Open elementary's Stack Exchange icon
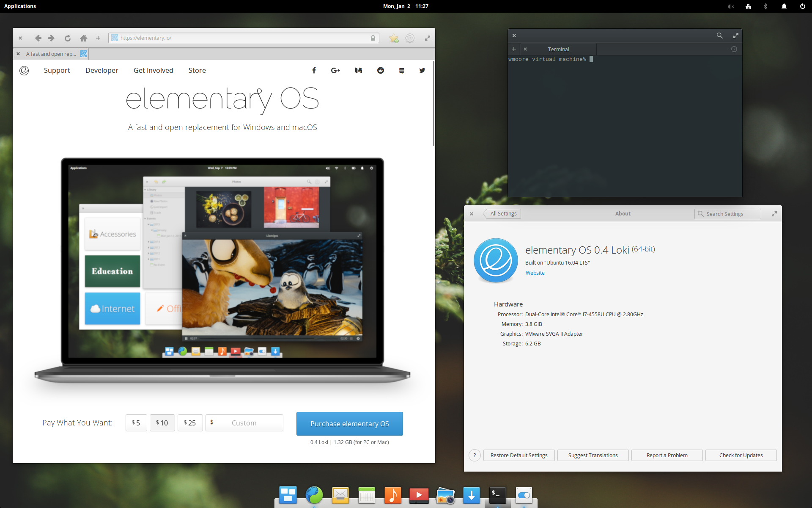 click(401, 70)
